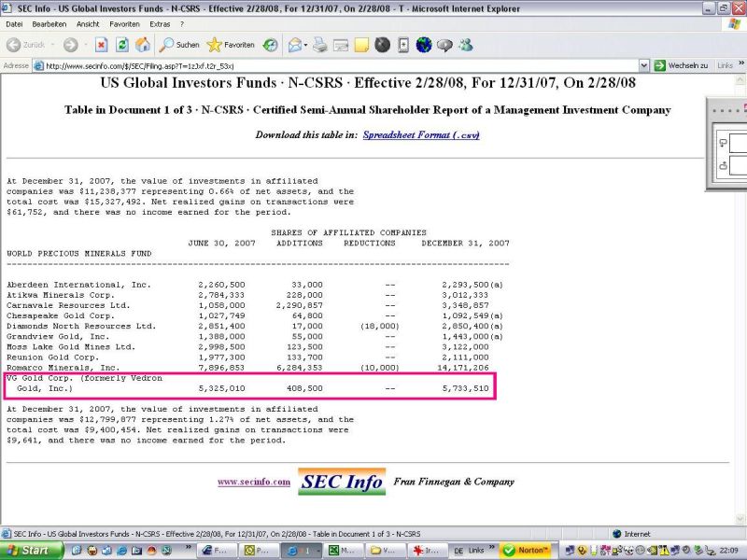Expand the mail envelope dropdown arrow
Viewport: 747px width, 560px height.
coord(305,46)
